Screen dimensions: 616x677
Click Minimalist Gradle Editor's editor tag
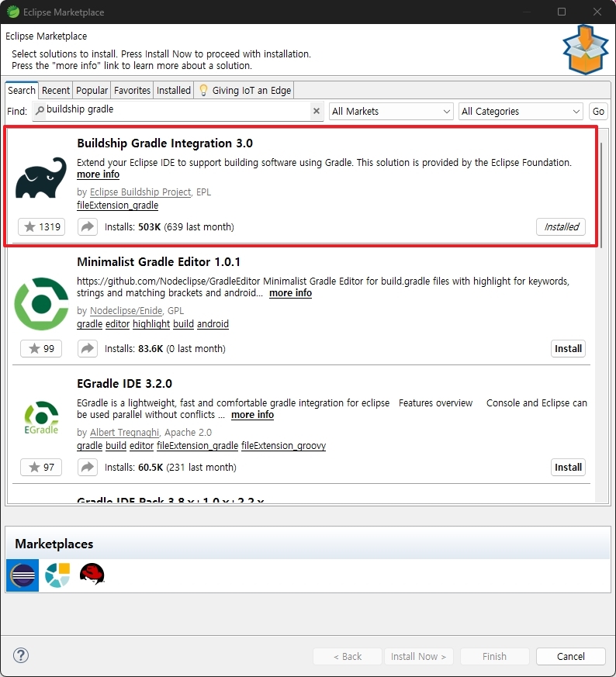(x=117, y=324)
